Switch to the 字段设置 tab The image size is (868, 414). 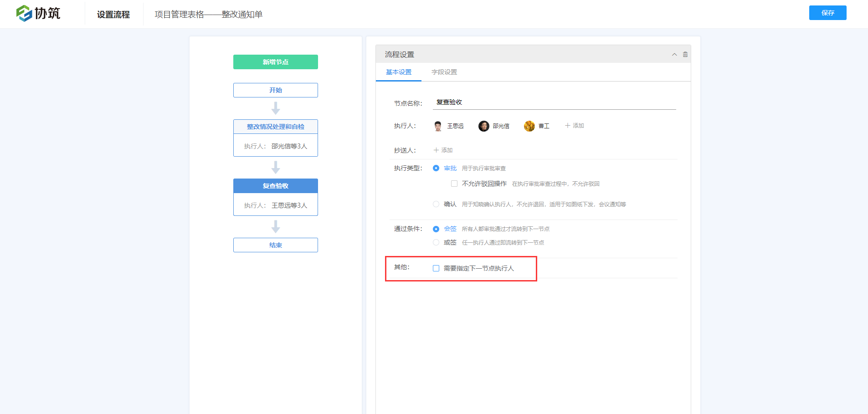pos(444,72)
